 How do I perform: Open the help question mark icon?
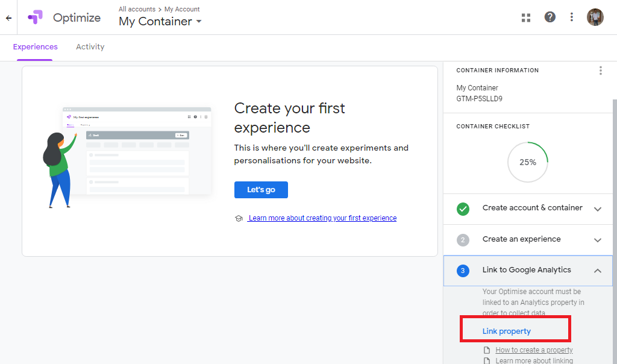(550, 17)
